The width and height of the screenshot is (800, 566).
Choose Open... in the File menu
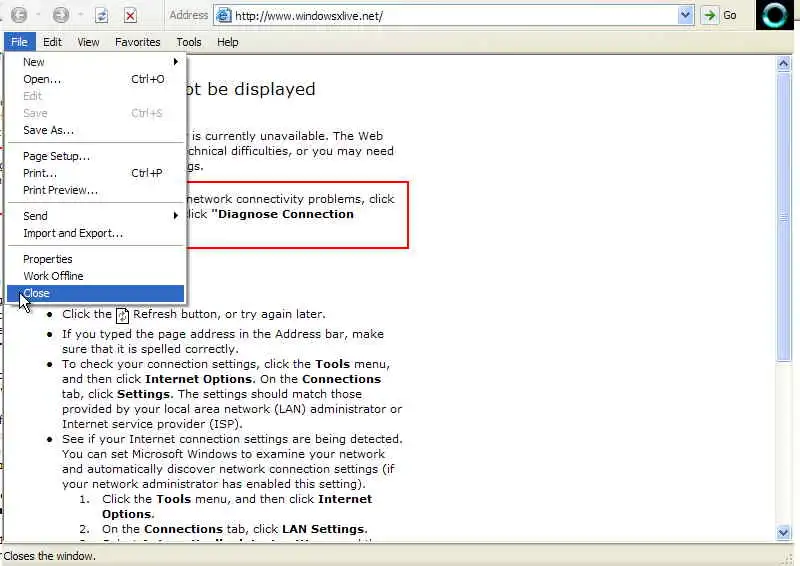[95, 79]
